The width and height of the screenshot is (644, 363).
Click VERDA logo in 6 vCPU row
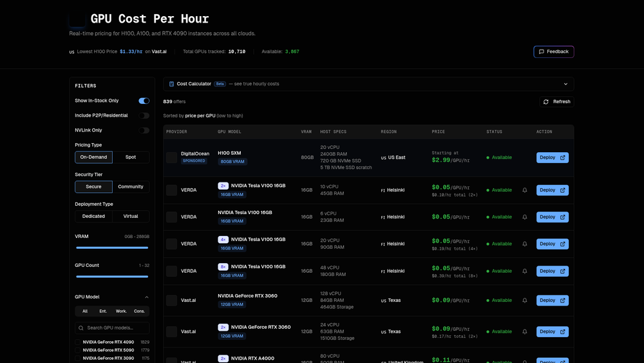click(x=172, y=217)
